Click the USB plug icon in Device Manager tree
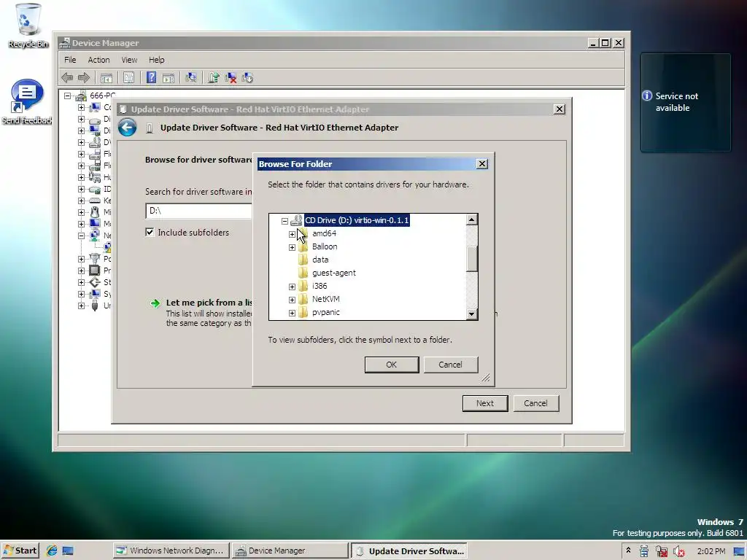The image size is (747, 560). (x=95, y=306)
